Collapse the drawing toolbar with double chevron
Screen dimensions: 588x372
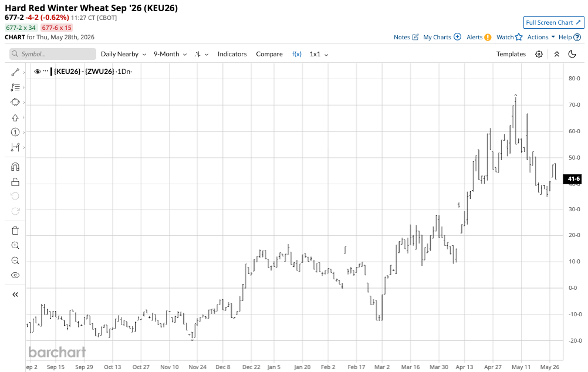click(15, 295)
